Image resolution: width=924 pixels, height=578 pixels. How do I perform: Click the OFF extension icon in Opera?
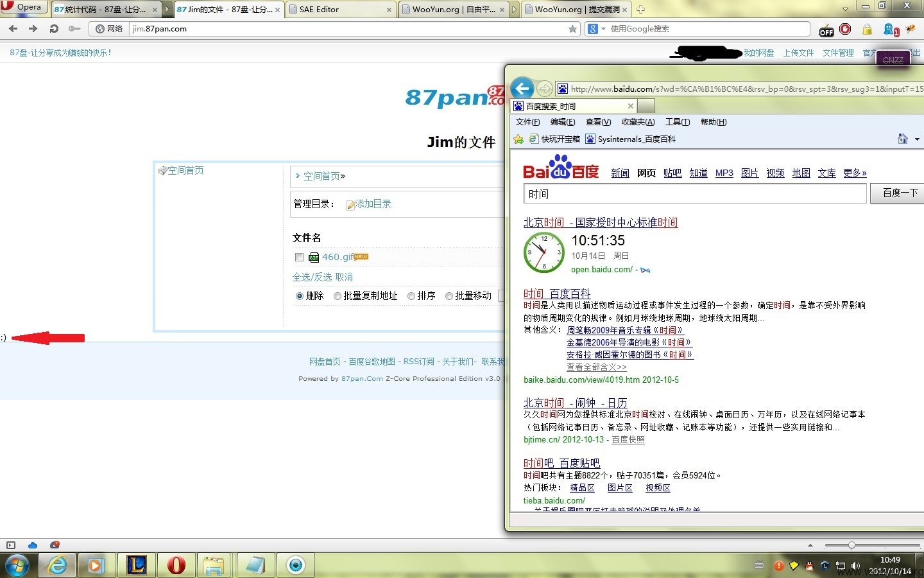(x=826, y=30)
